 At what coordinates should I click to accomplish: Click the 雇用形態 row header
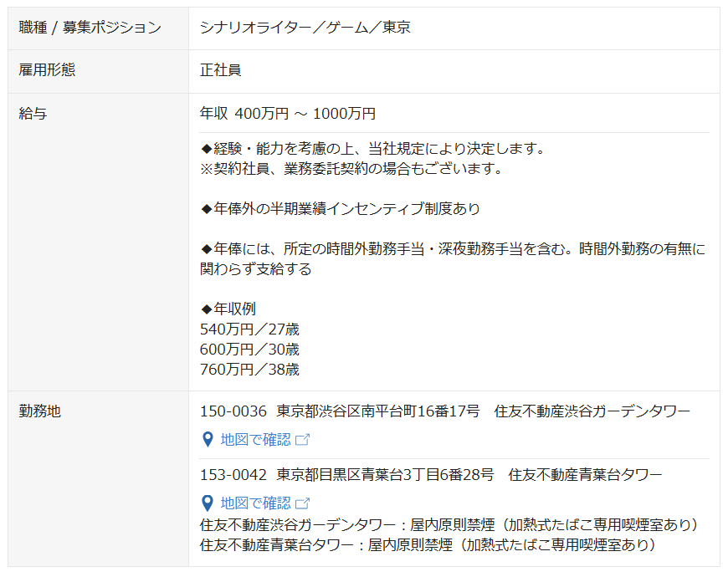(x=47, y=70)
